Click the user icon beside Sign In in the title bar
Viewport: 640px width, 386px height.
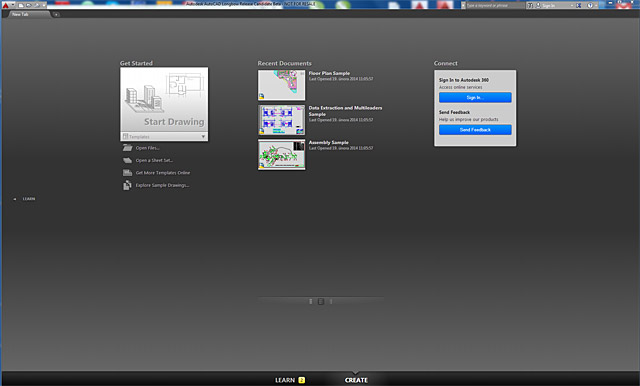538,5
